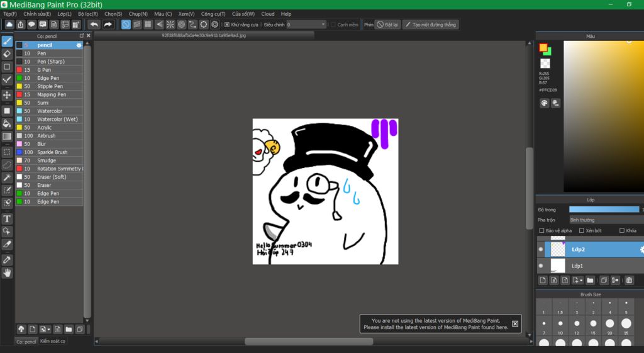This screenshot has width=644, height=353.
Task: Expand the add layer dropdown arrow
Action: point(581,280)
